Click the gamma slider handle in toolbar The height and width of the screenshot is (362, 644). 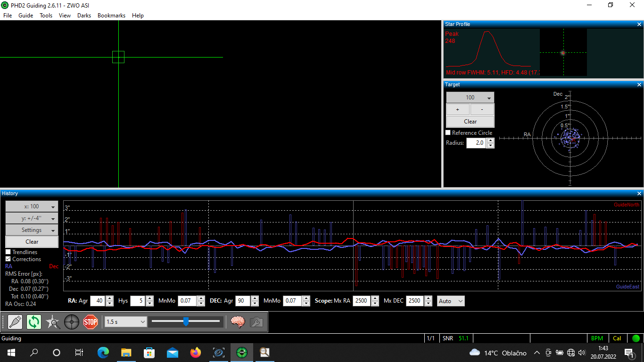point(186,321)
